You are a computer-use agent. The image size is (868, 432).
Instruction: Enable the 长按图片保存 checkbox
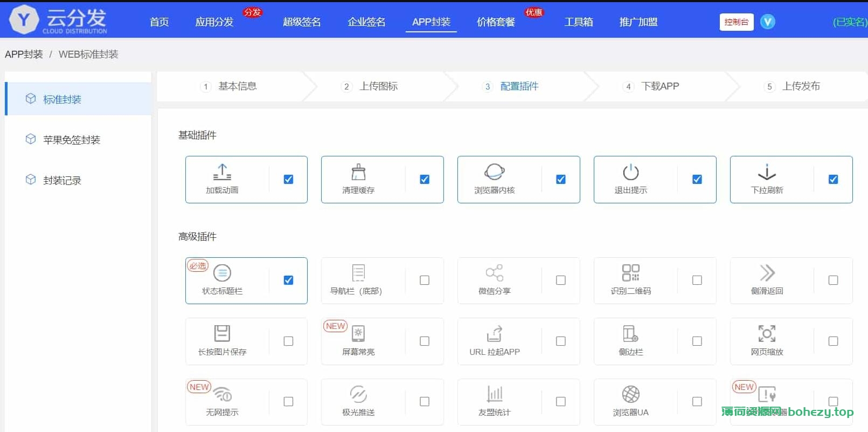coord(288,341)
